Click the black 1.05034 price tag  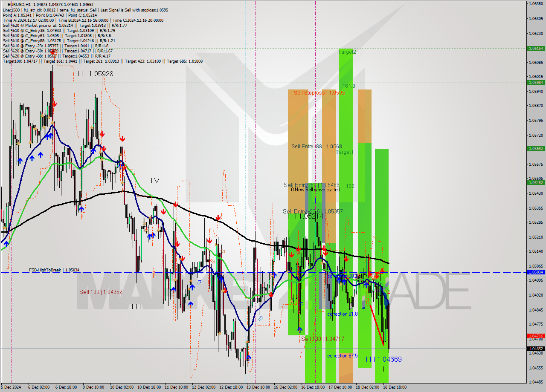[536, 272]
